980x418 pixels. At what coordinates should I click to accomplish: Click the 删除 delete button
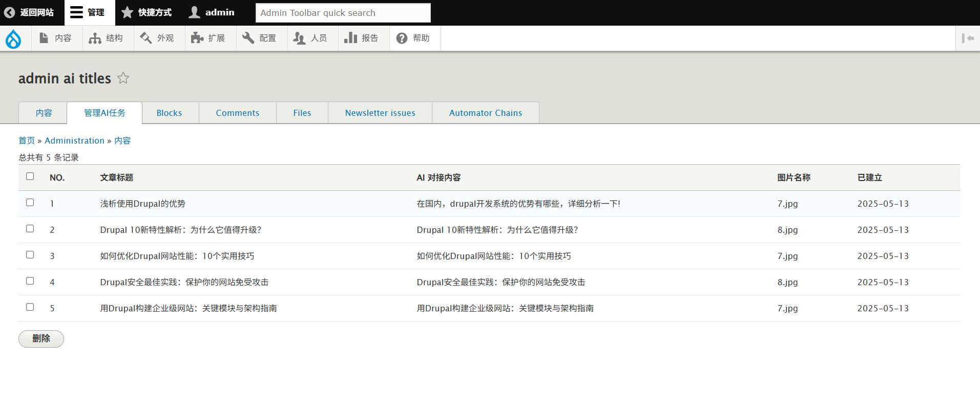pyautogui.click(x=41, y=339)
